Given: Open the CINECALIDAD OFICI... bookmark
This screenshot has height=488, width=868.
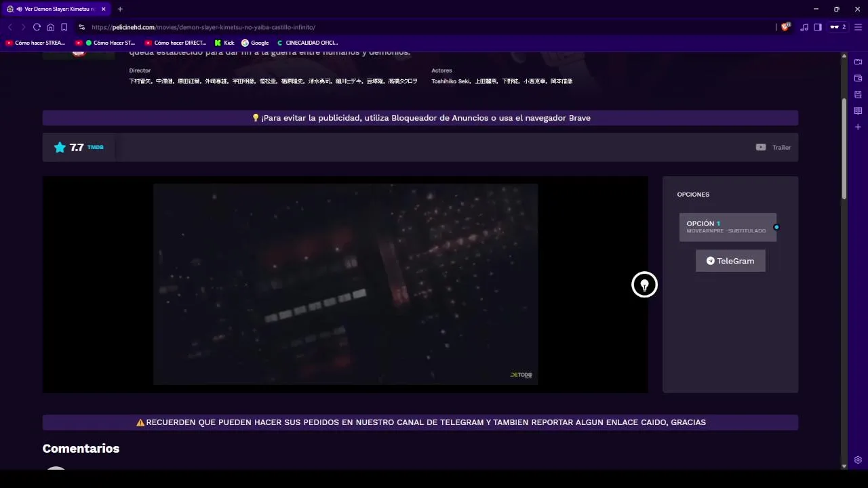Looking at the screenshot, I should point(307,43).
